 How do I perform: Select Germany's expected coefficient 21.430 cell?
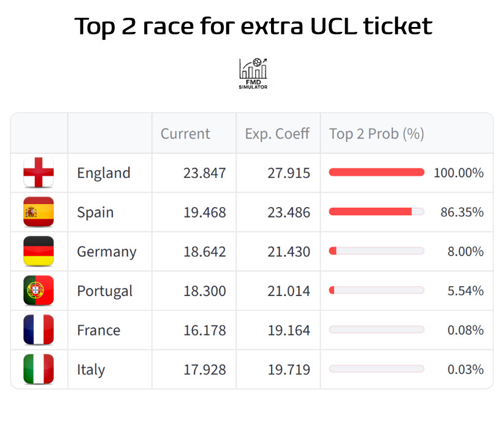click(289, 252)
